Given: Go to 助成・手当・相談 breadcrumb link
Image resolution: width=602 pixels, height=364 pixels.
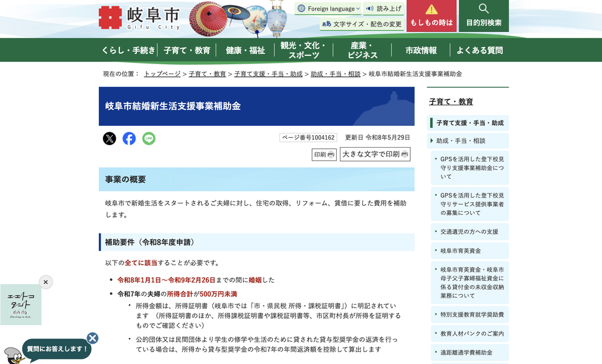Looking at the screenshot, I should coord(336,74).
